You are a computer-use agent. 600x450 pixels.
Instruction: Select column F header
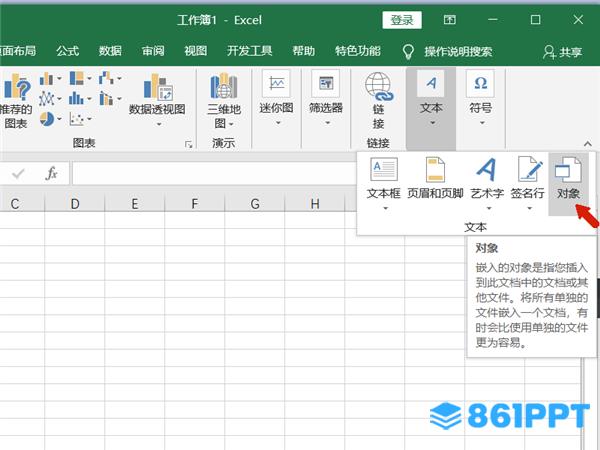(195, 204)
